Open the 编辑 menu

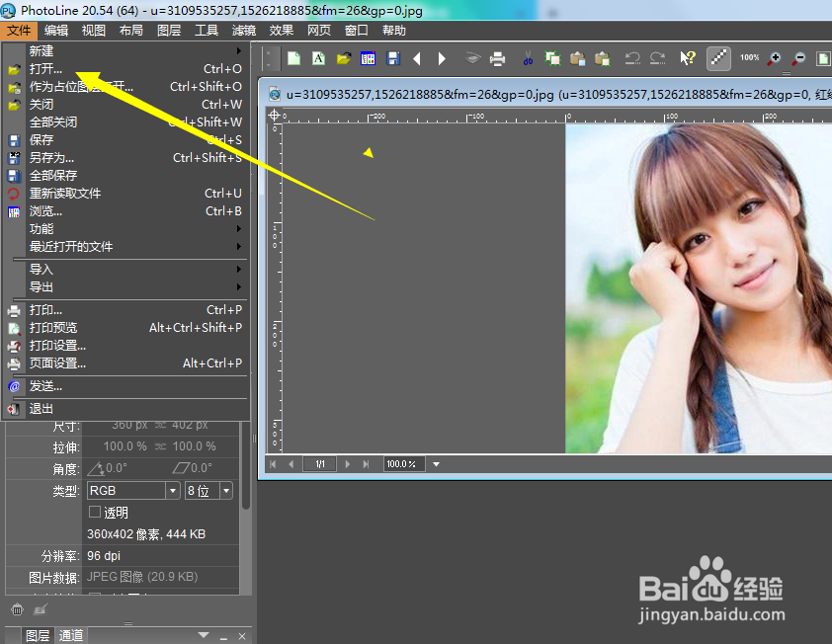click(x=56, y=31)
